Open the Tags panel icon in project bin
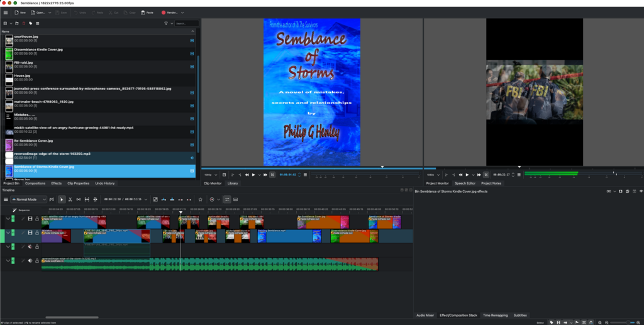The width and height of the screenshot is (644, 325). 30,23
